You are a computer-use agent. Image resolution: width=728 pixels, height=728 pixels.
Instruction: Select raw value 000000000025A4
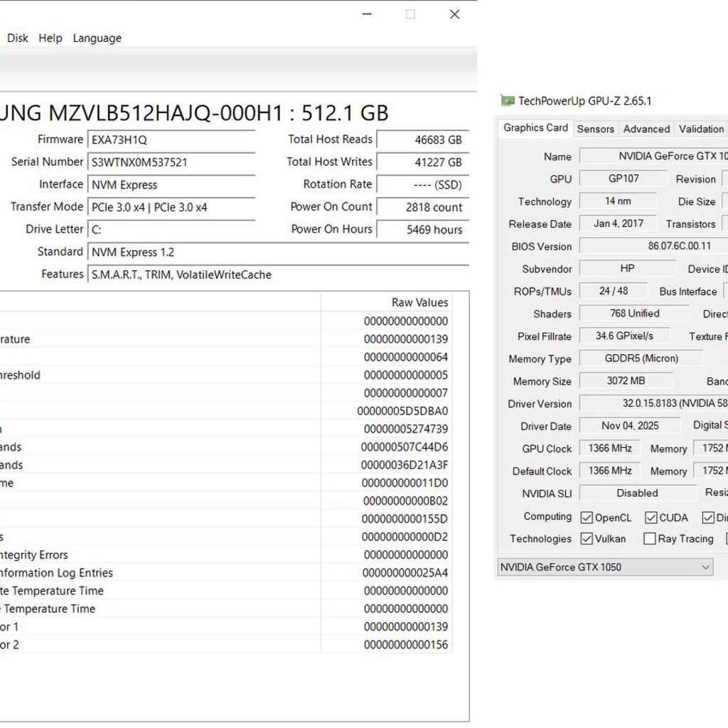[x=405, y=573]
